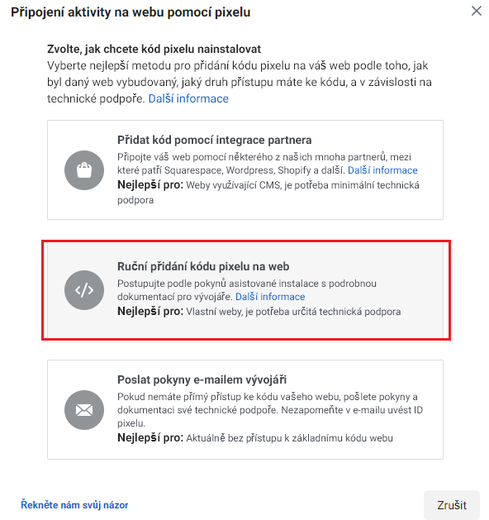Click the asistované instalace description text
Screen dimensions: 489x520
(247, 290)
